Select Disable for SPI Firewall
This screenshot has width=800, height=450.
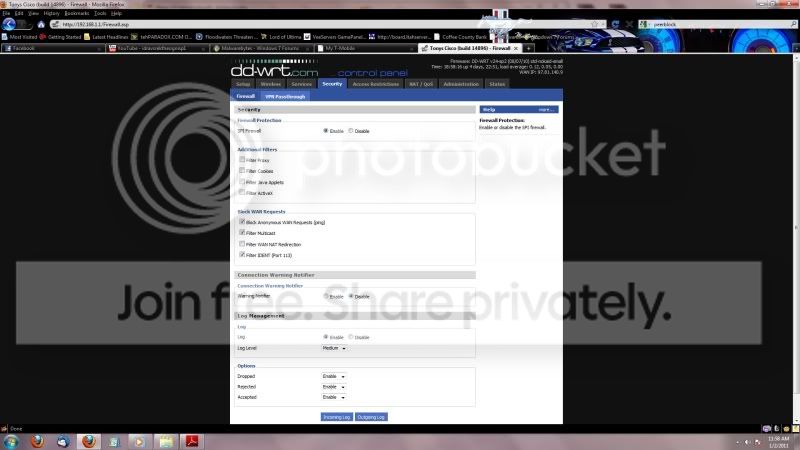click(351, 131)
